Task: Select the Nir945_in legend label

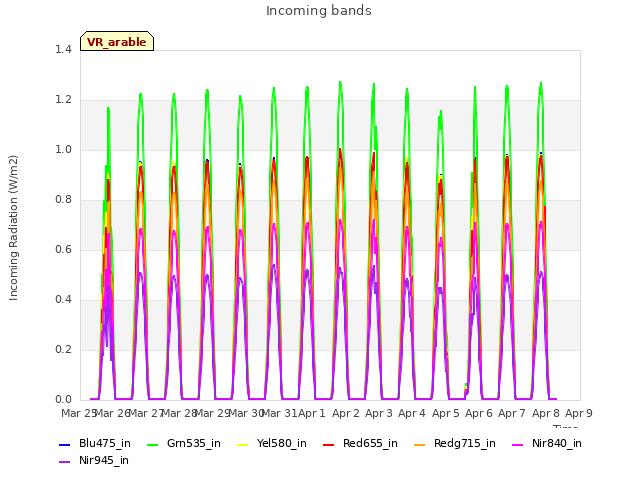Action: 104,460
